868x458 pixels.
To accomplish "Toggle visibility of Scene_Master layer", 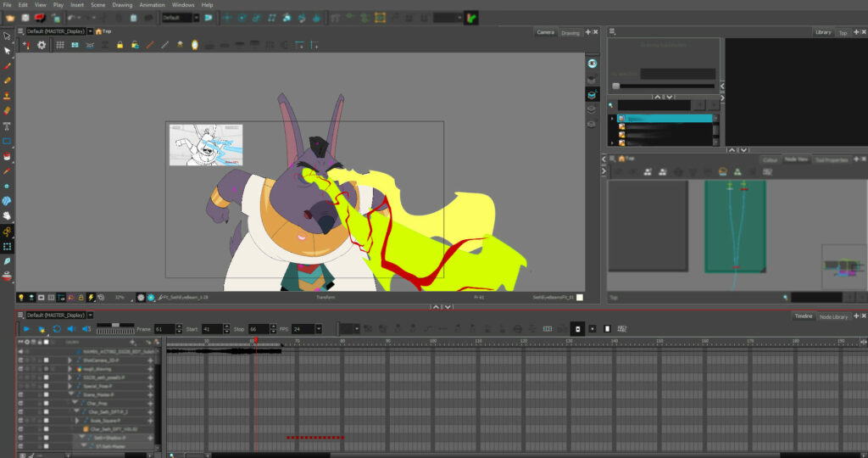I will point(20,395).
